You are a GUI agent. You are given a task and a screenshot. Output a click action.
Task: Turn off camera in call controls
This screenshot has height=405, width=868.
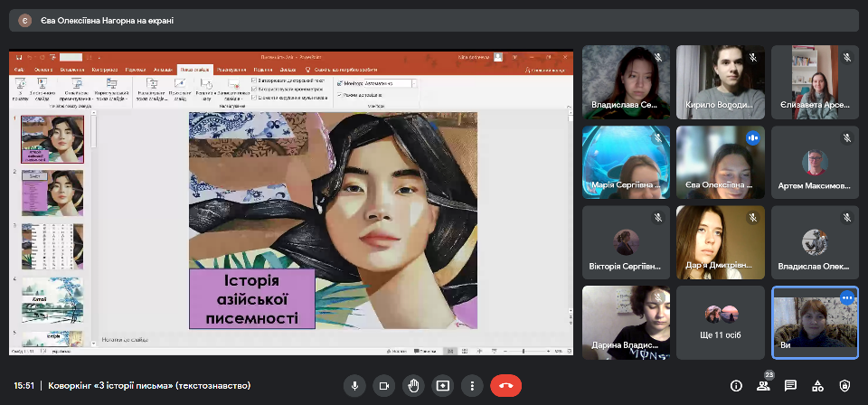pyautogui.click(x=384, y=386)
